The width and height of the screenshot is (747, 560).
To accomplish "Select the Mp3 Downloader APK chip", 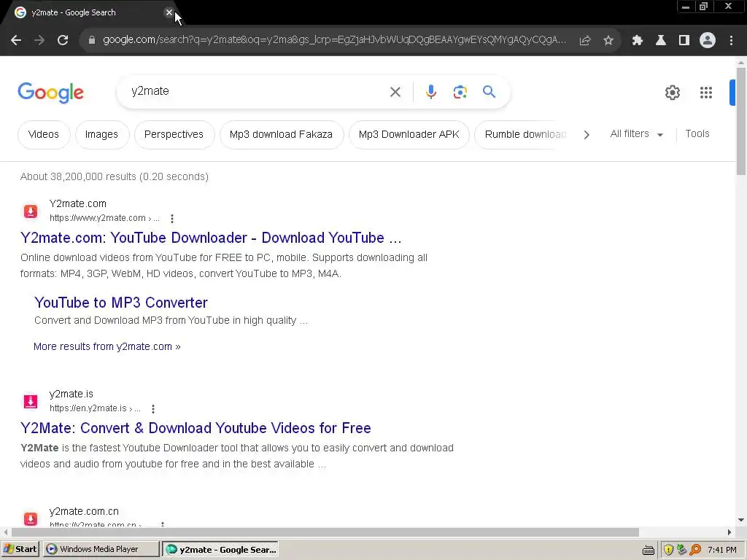I will tap(409, 135).
